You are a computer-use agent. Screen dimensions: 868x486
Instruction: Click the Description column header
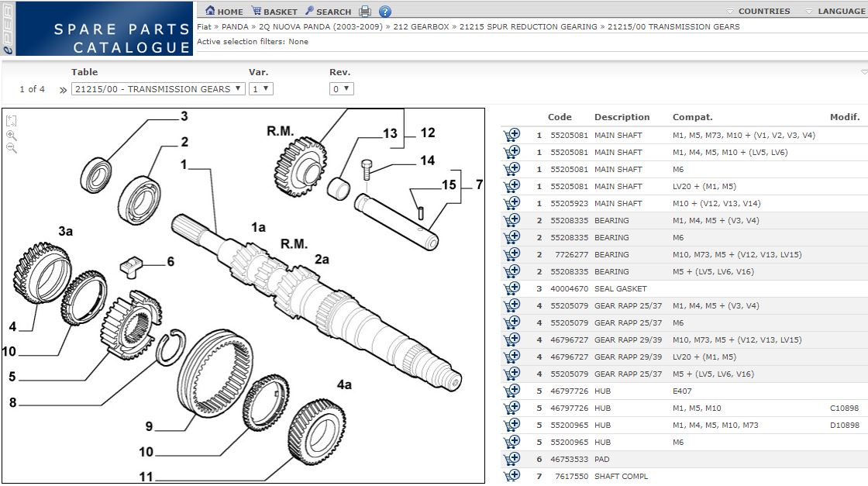[622, 117]
